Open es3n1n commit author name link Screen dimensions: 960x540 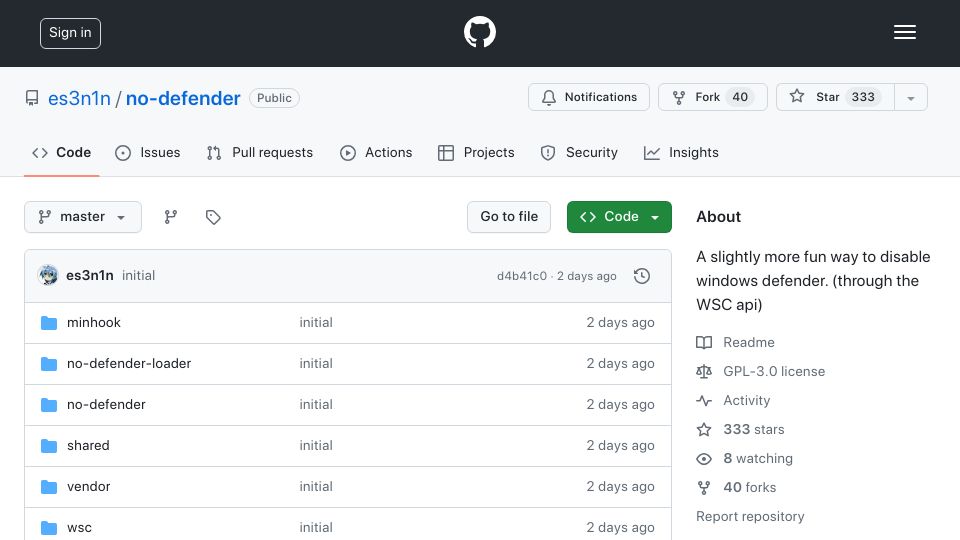[x=89, y=276]
